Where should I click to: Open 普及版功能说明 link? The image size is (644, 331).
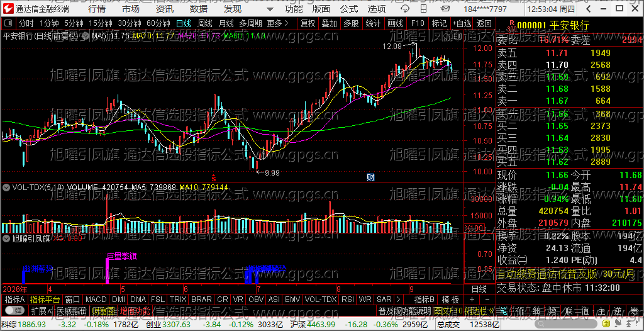404,310
